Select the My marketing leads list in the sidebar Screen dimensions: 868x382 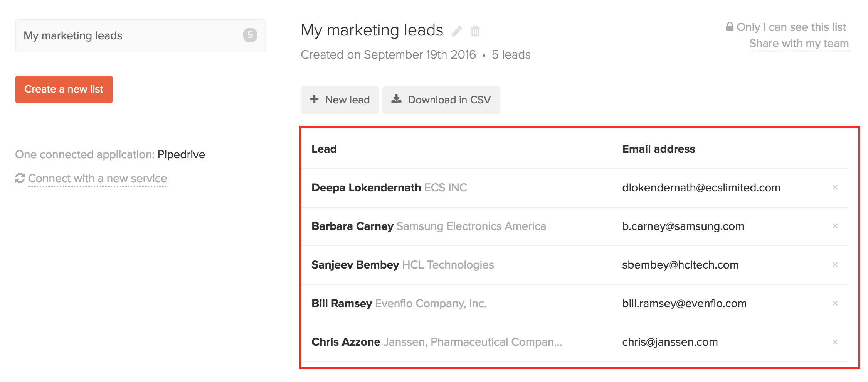(141, 36)
